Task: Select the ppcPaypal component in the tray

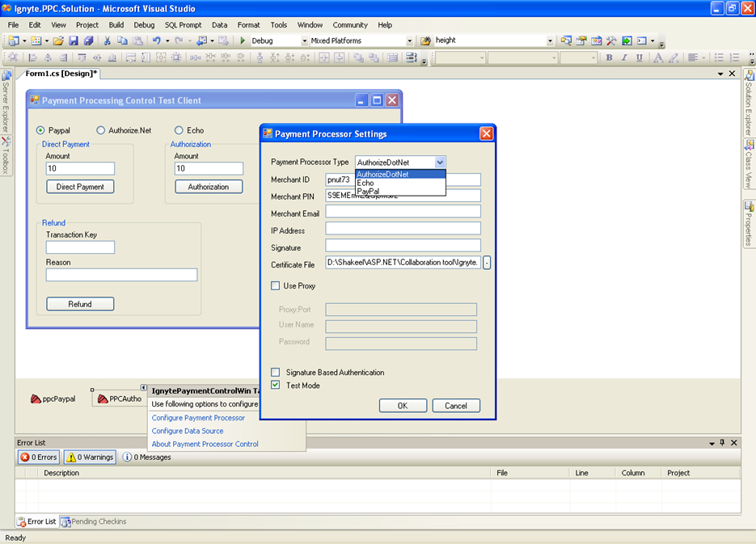Action: [x=53, y=399]
